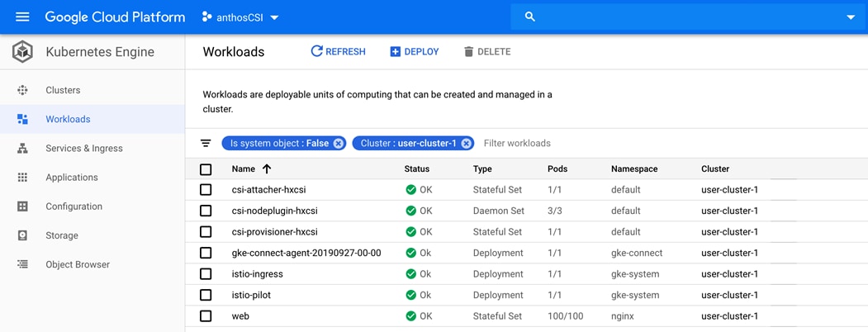
Task: Click the Google Cloud Platform title
Action: click(x=115, y=17)
